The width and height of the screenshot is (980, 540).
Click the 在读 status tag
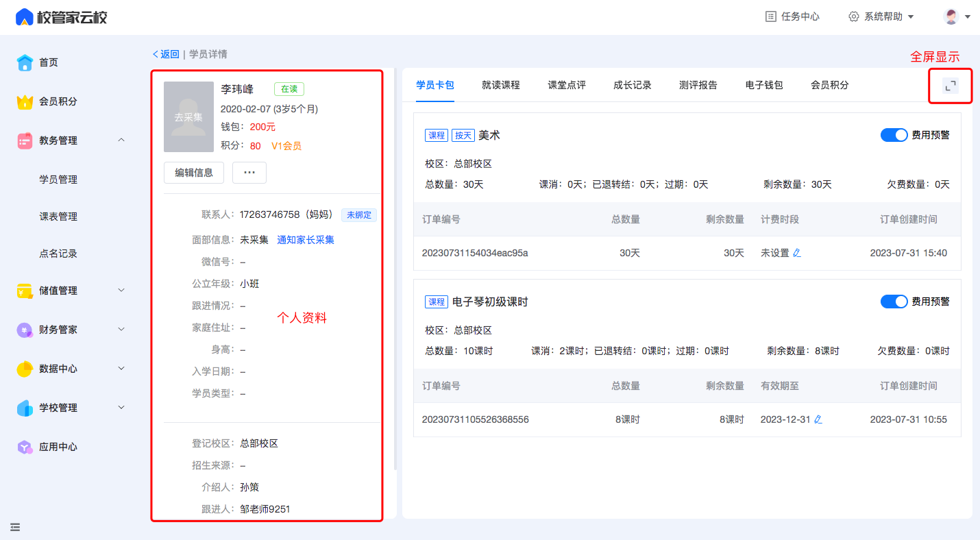(289, 89)
